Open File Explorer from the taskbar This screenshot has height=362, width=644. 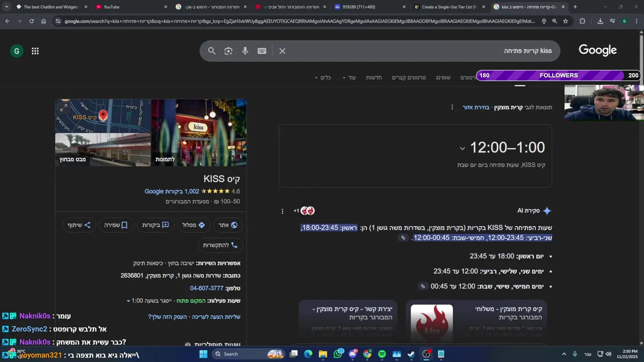[323, 354]
